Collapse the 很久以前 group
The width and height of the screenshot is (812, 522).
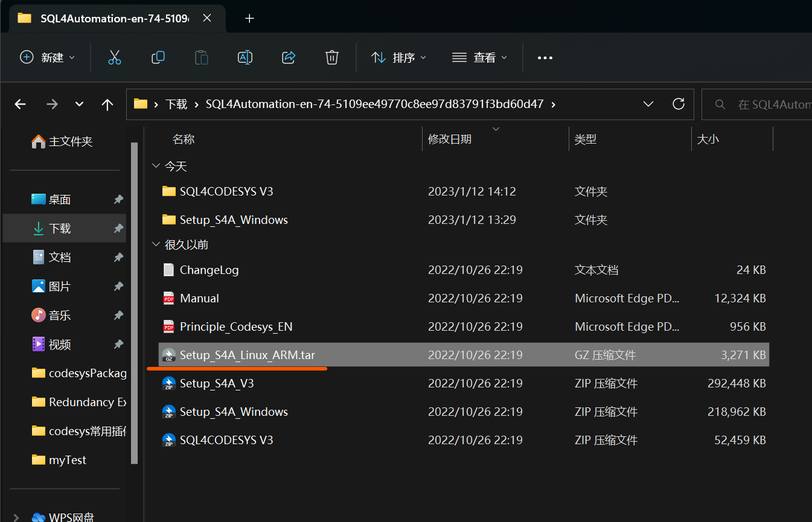(156, 244)
